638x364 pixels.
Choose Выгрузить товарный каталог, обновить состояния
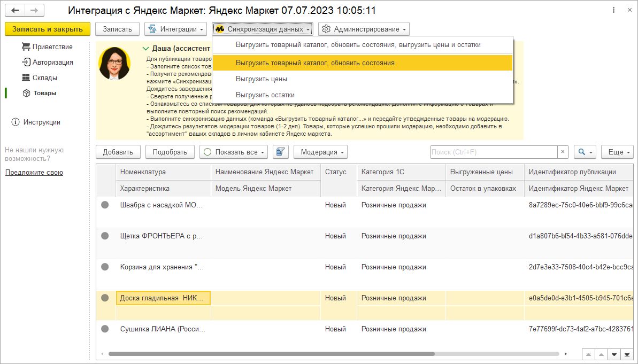[x=362, y=63]
